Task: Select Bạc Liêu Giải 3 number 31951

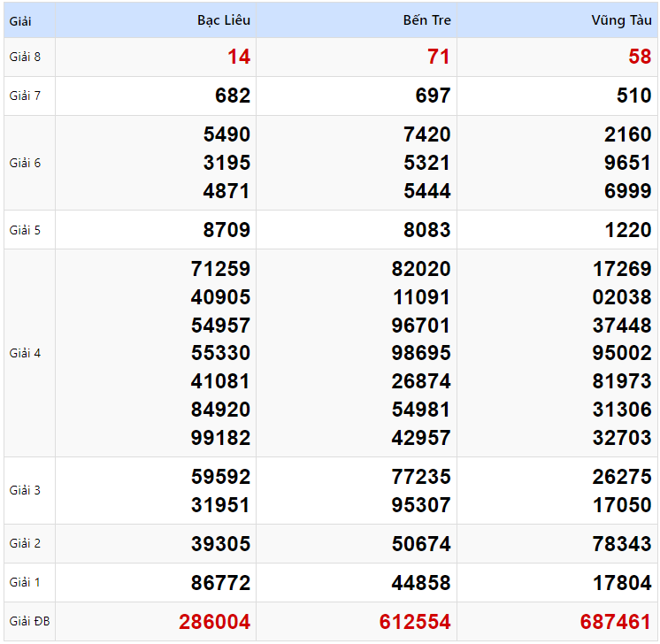Action: coord(221,505)
